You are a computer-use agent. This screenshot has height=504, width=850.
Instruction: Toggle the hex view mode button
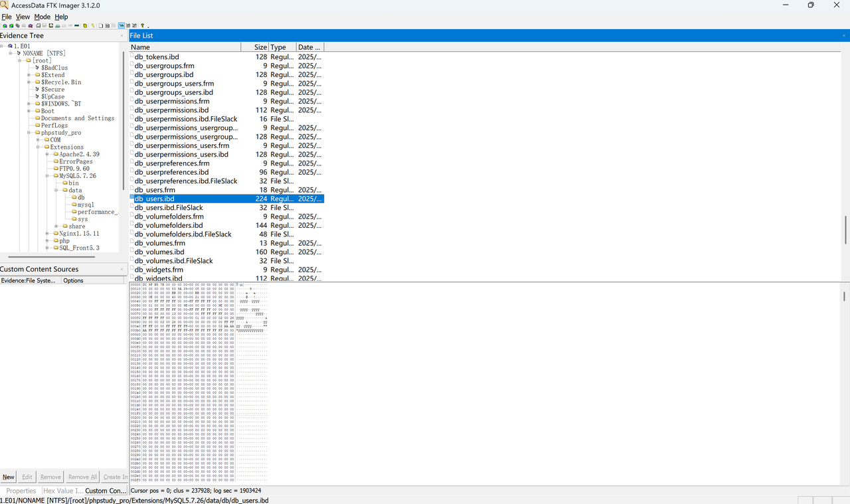point(135,26)
